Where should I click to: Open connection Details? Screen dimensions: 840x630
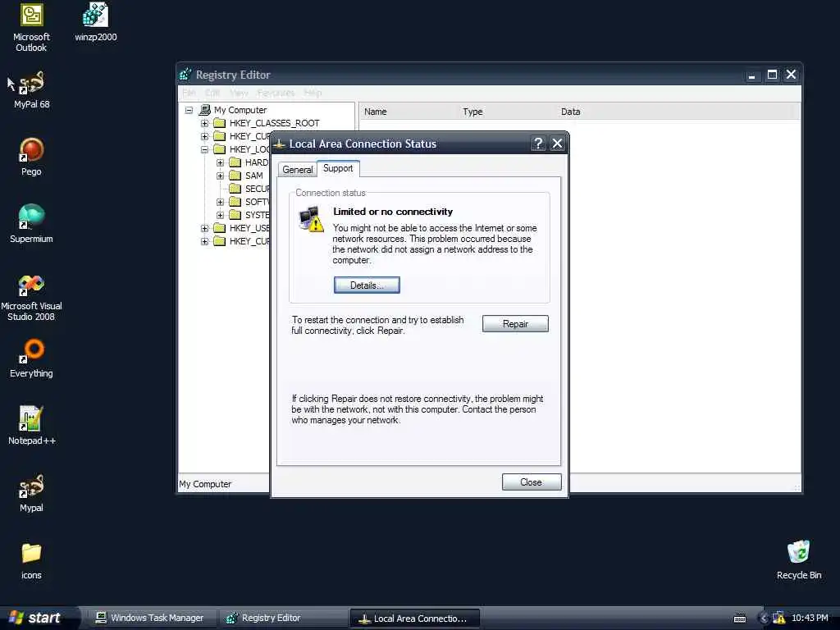coord(367,285)
